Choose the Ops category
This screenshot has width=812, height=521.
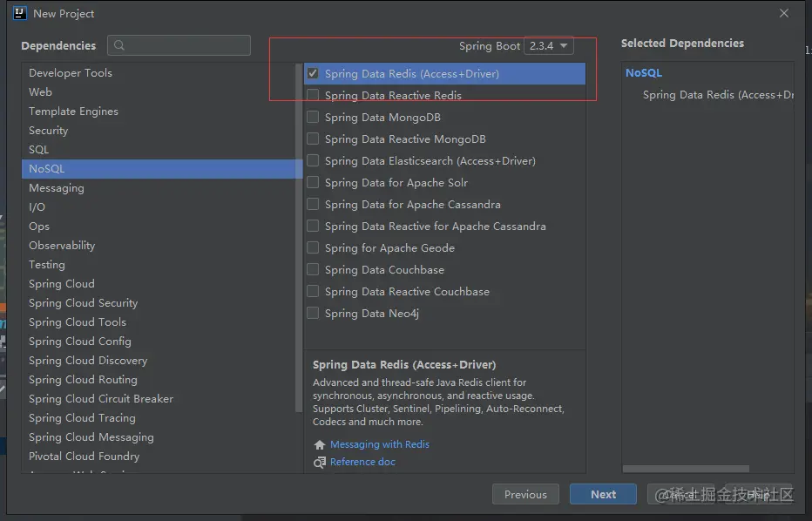(x=159, y=227)
